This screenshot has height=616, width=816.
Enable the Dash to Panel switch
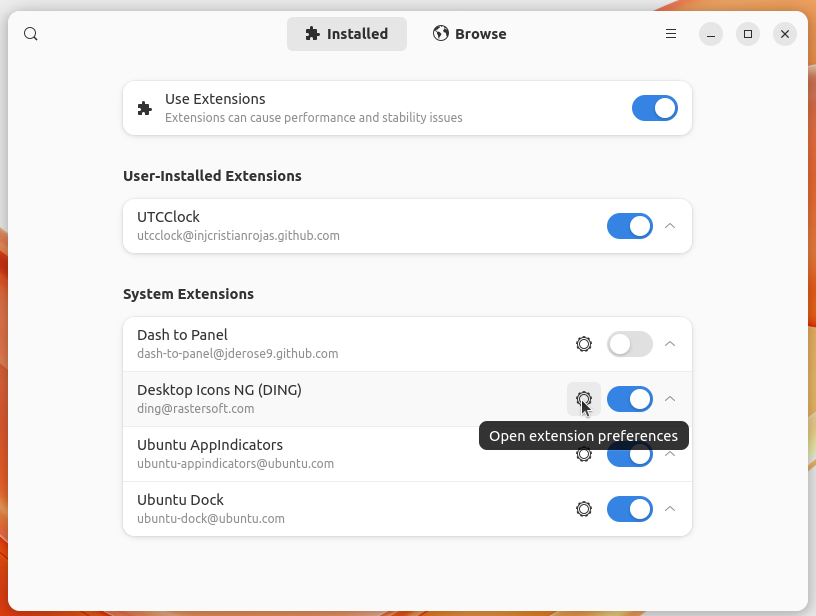[630, 344]
